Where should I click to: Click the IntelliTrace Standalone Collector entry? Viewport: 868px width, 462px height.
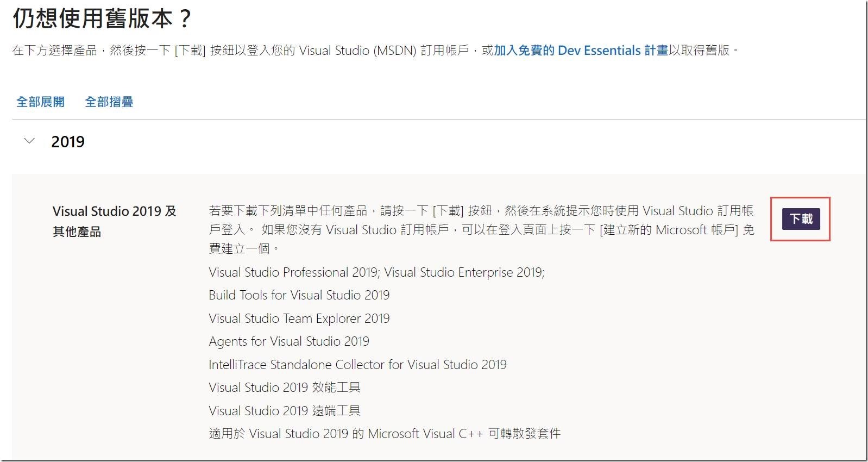coord(357,365)
